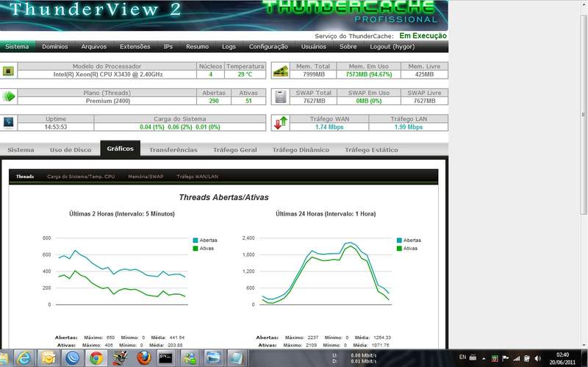Click the WAN/LAN traffic arrows icon
This screenshot has width=588, height=367.
[x=280, y=123]
